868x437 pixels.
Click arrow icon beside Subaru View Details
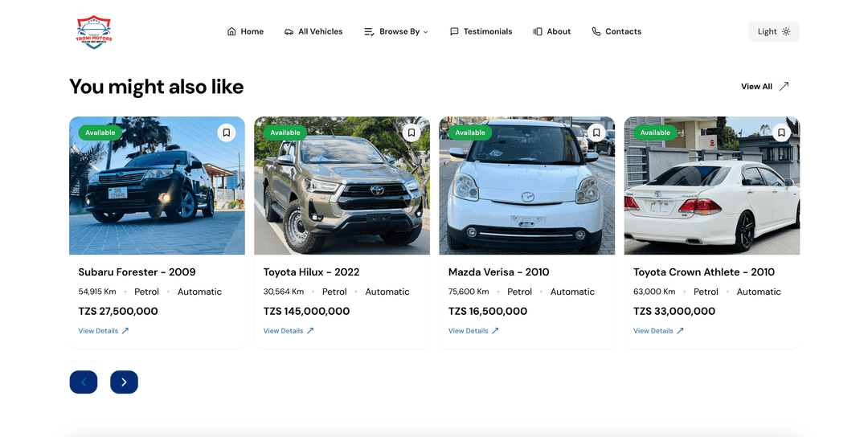tap(125, 331)
